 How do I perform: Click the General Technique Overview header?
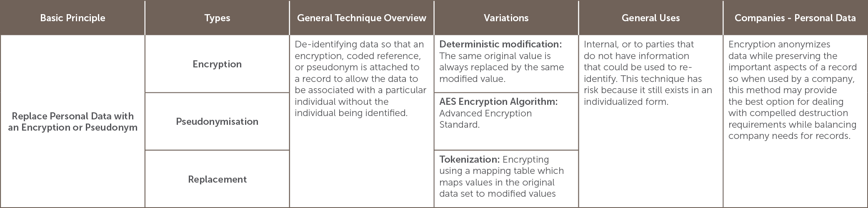(x=362, y=18)
